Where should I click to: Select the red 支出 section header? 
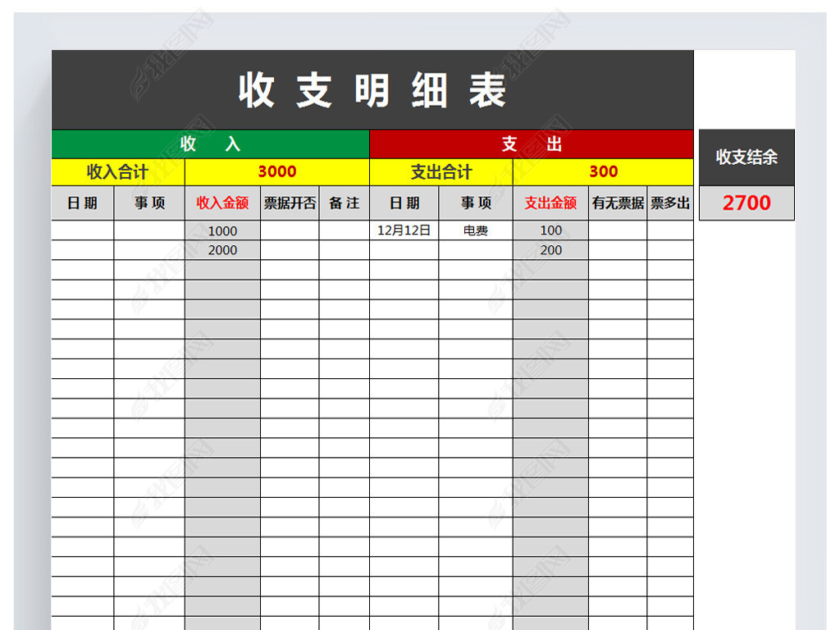532,144
